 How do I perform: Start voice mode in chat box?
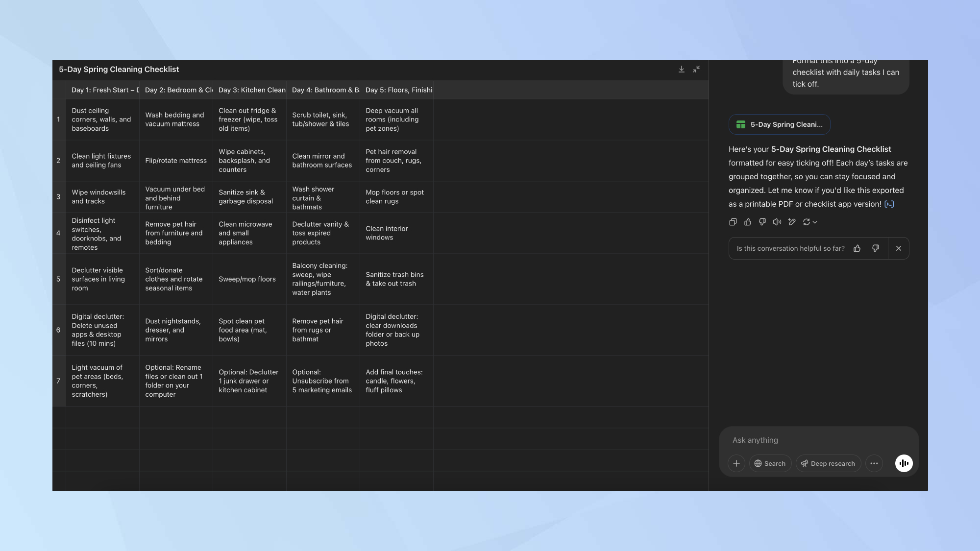click(x=904, y=463)
